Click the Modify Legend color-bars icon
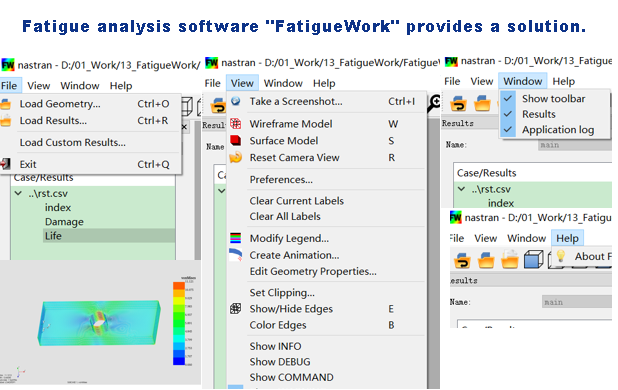The height and width of the screenshot is (390, 618). tap(236, 238)
